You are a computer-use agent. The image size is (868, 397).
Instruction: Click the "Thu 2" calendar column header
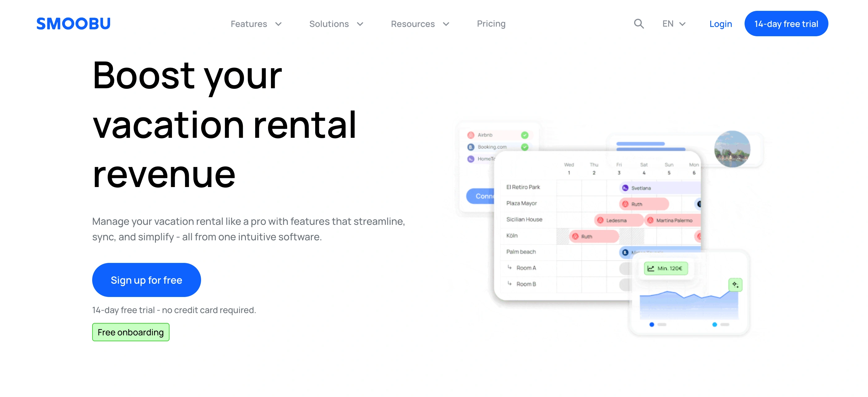coord(594,169)
